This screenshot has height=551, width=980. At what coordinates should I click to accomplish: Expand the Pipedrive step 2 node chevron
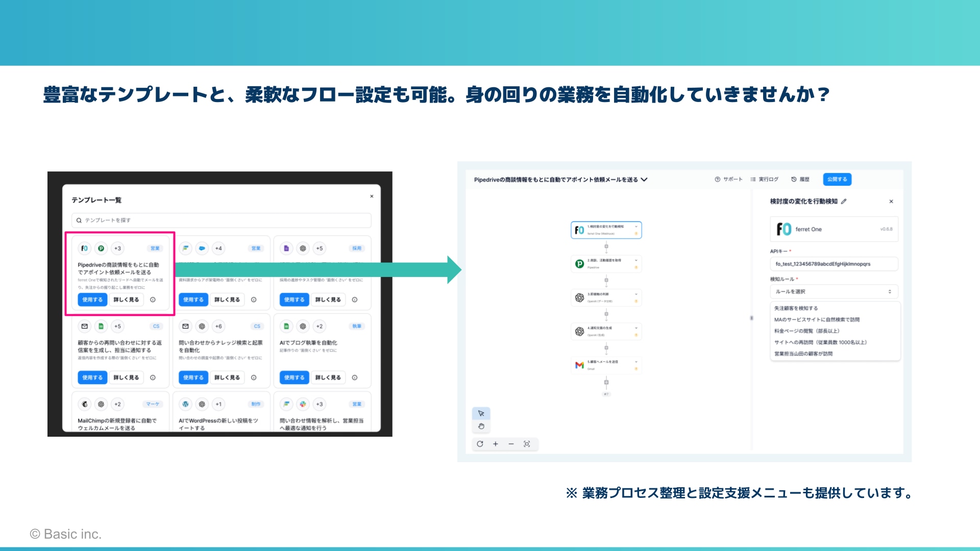(636, 260)
